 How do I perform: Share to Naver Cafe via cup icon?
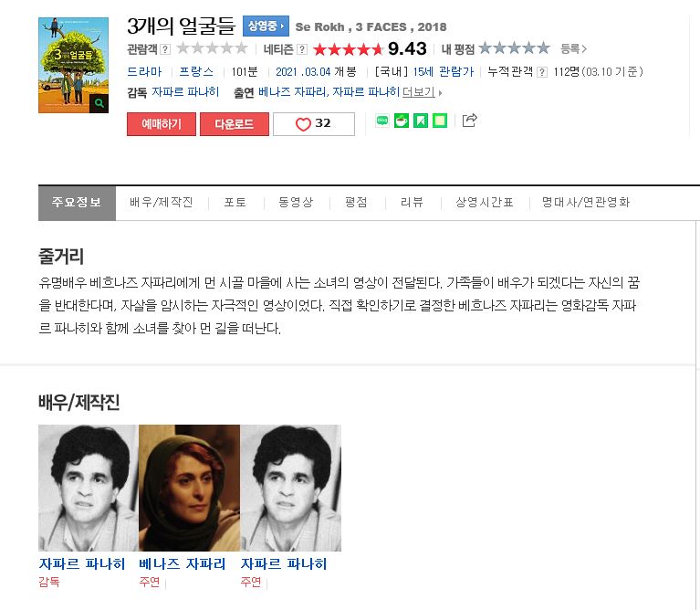pos(402,121)
